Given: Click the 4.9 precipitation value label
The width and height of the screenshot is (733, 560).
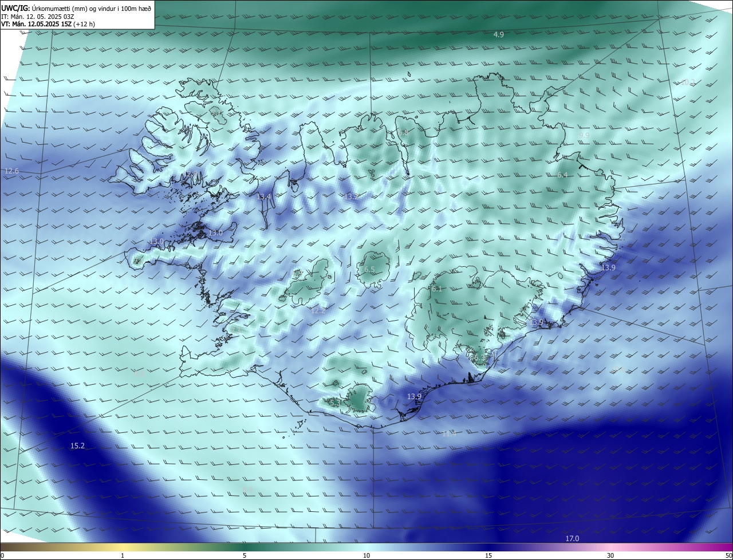Looking at the screenshot, I should pyautogui.click(x=499, y=35).
